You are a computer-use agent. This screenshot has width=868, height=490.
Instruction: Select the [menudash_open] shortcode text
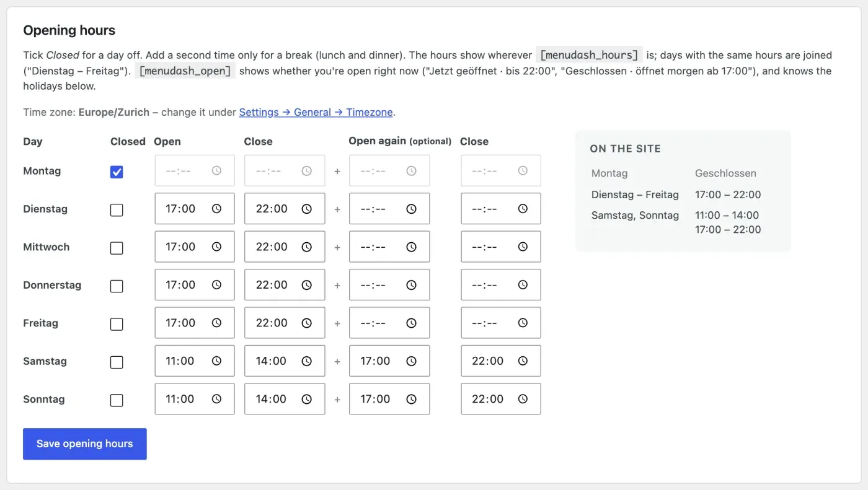point(185,71)
